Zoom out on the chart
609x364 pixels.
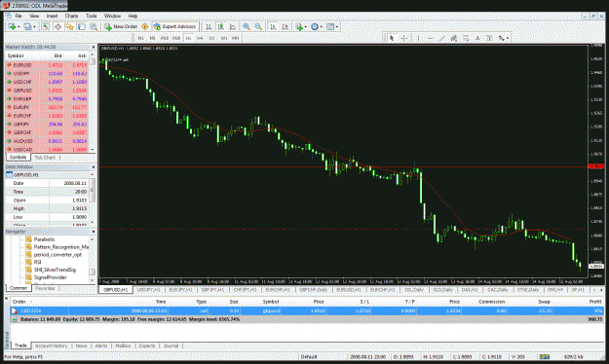pyautogui.click(x=258, y=26)
